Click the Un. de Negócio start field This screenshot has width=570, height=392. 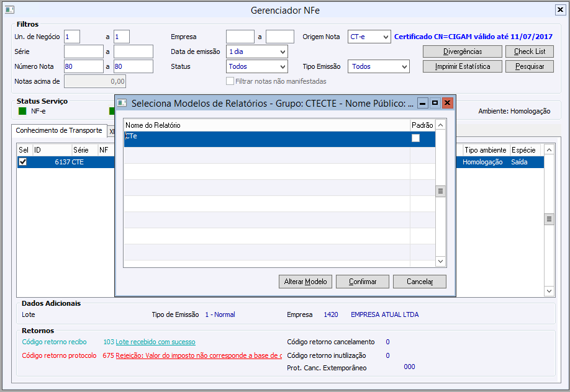72,37
